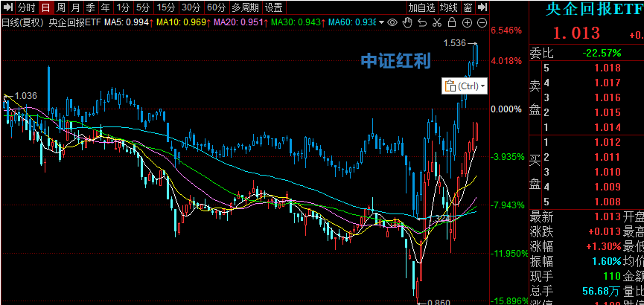Click the 央企回报ETF title in quote panel
Viewport: 644px width, 305px height.
[x=593, y=10]
